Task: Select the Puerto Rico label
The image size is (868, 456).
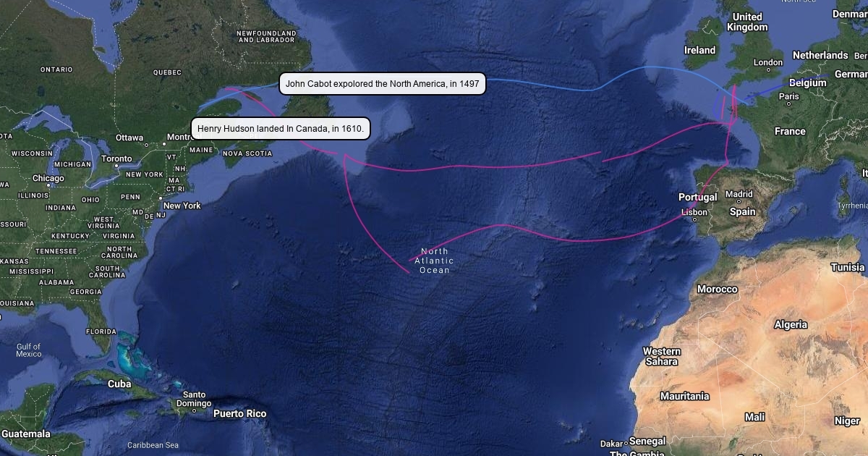Action: tap(239, 414)
